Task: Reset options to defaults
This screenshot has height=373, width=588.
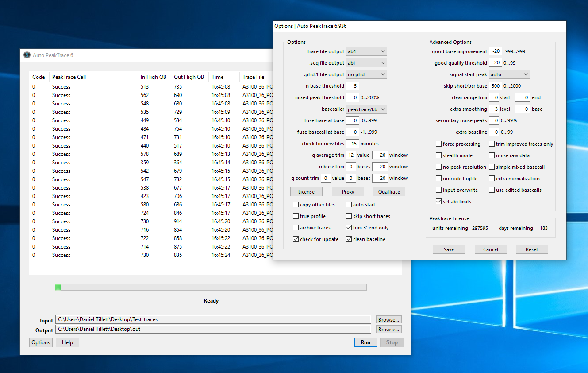Action: click(532, 249)
